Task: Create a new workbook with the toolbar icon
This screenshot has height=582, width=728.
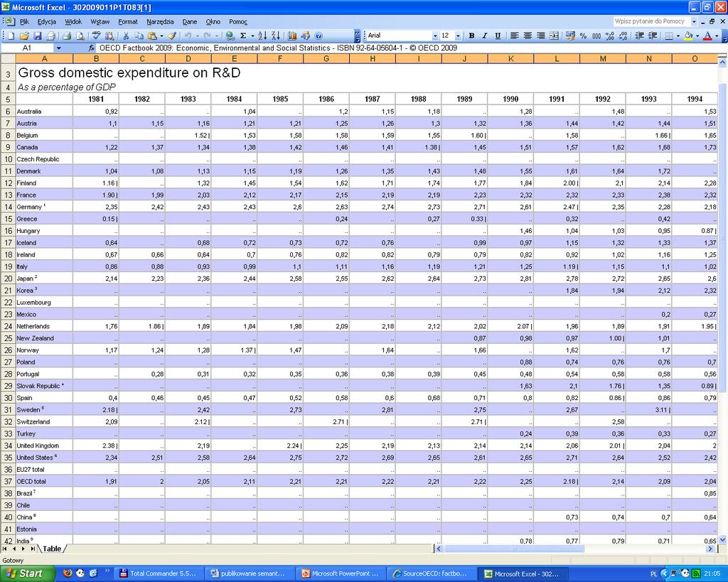Action: click(x=11, y=36)
